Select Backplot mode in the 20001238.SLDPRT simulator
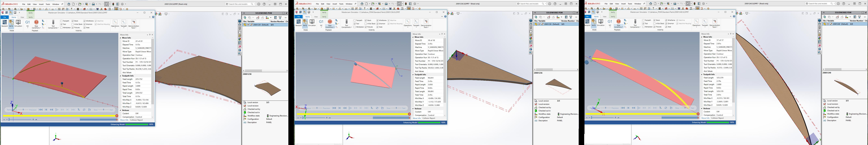The height and width of the screenshot is (145, 868). (4, 23)
